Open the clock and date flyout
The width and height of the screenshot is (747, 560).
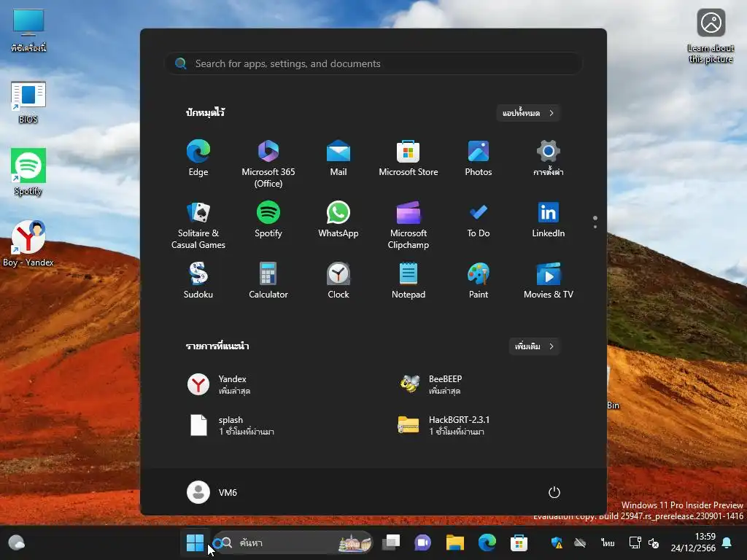tap(694, 542)
